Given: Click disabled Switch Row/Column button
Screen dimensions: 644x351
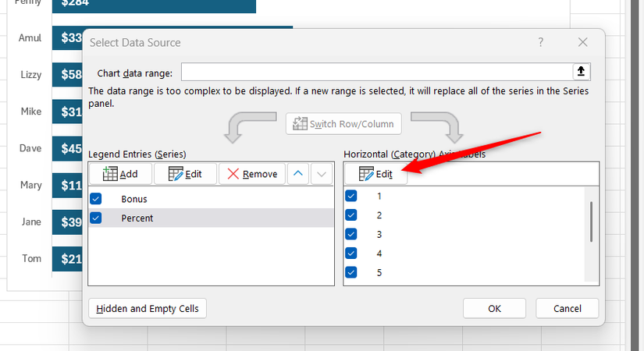Looking at the screenshot, I should click(x=343, y=123).
